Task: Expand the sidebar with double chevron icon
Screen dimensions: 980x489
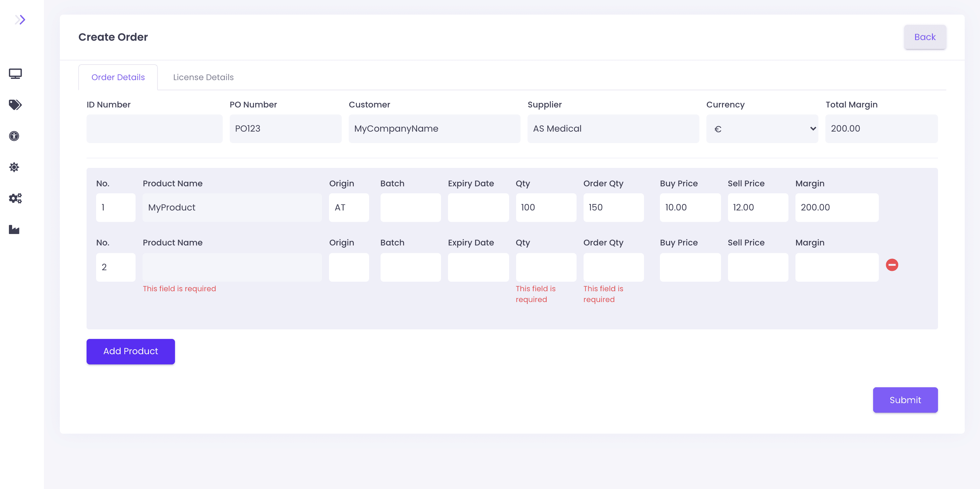Action: (20, 20)
